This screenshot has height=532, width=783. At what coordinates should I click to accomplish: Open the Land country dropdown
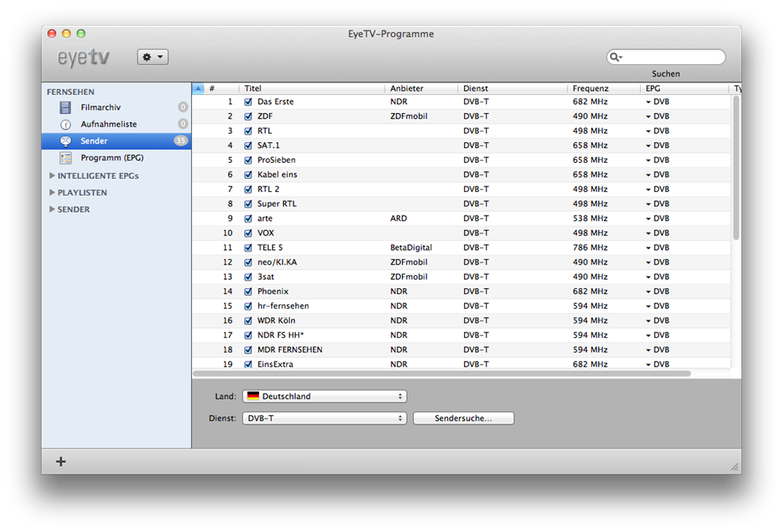[x=324, y=396]
